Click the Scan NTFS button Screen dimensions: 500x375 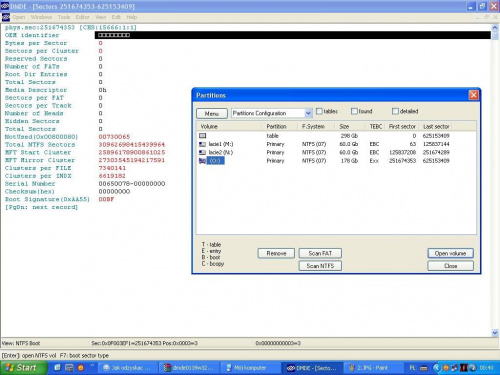click(320, 266)
